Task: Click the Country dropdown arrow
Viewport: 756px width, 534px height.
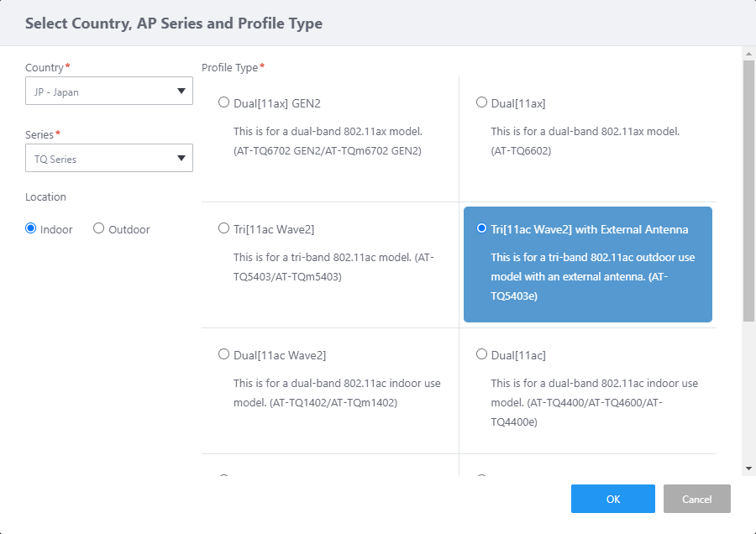Action: pos(181,92)
